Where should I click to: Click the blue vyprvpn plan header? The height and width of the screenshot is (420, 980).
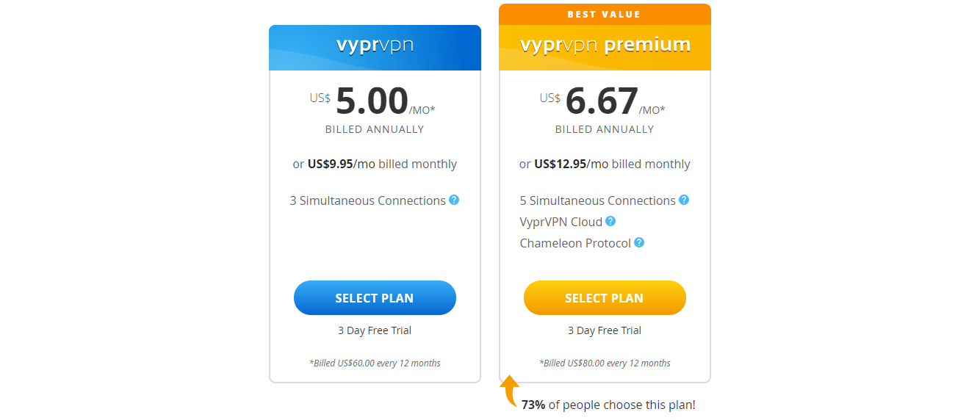point(375,48)
